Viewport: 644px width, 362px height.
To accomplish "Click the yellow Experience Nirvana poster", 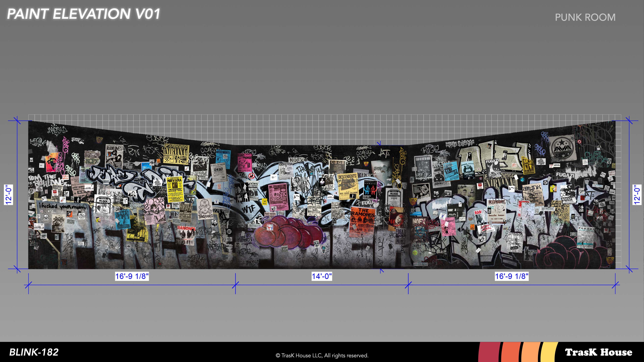I will pyautogui.click(x=176, y=154).
